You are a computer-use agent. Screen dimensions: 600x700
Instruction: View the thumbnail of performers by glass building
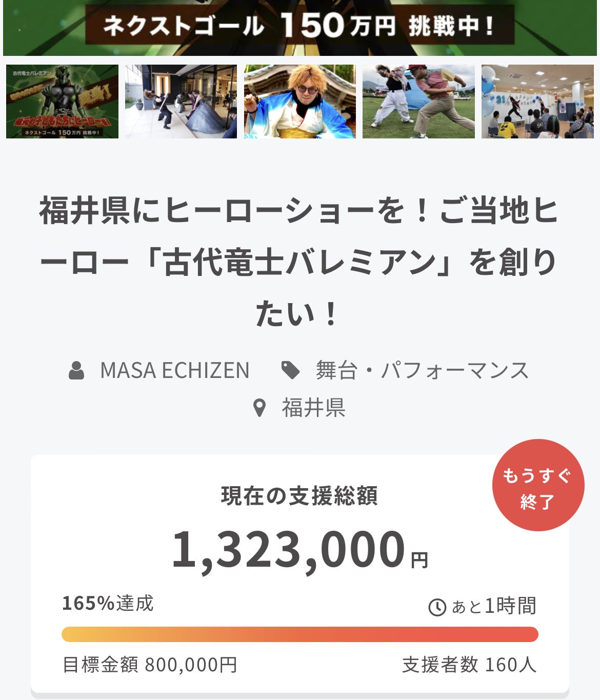click(x=181, y=102)
